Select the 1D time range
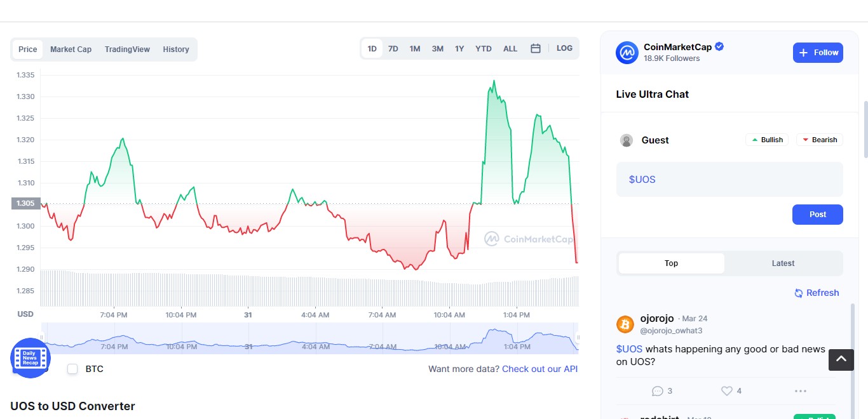The height and width of the screenshot is (419, 868). 372,48
